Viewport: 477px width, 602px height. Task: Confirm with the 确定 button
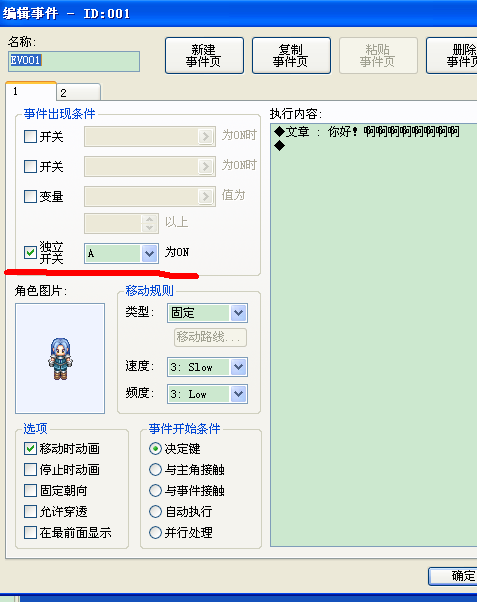click(453, 576)
